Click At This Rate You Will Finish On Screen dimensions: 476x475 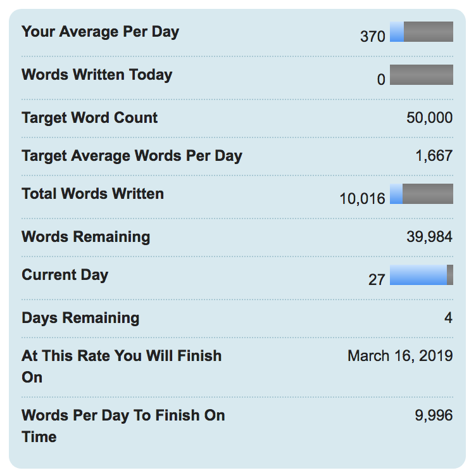[x=122, y=367]
